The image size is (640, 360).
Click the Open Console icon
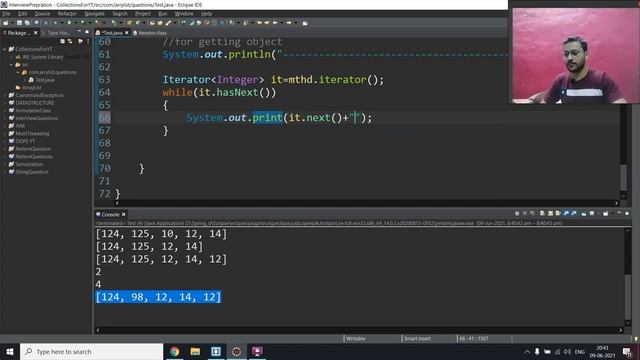click(606, 213)
